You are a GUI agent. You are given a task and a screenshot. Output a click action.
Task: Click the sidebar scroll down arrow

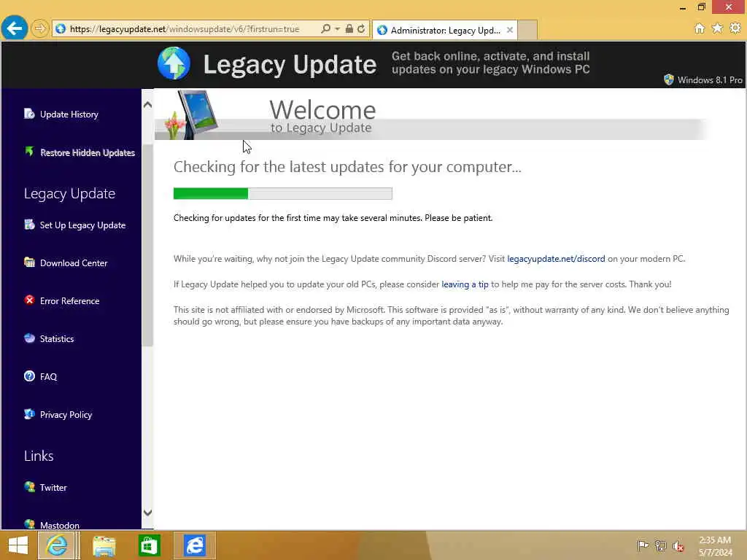click(x=147, y=513)
